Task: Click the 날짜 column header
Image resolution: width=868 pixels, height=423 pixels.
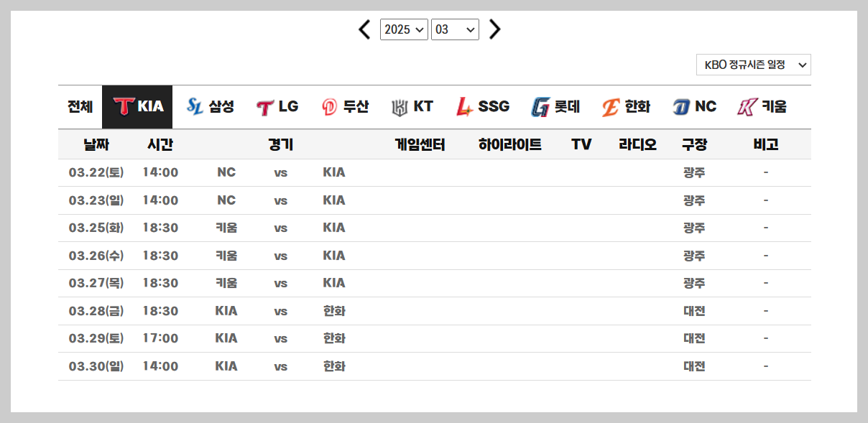Action: 96,144
